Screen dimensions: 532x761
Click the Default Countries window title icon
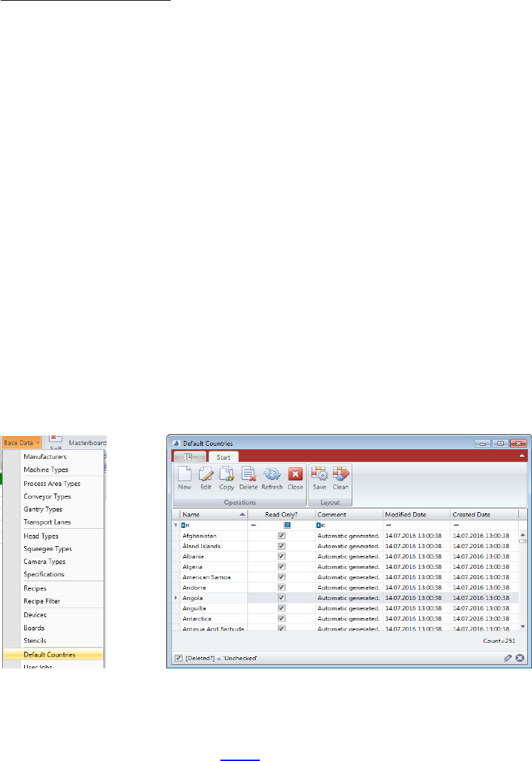point(176,443)
